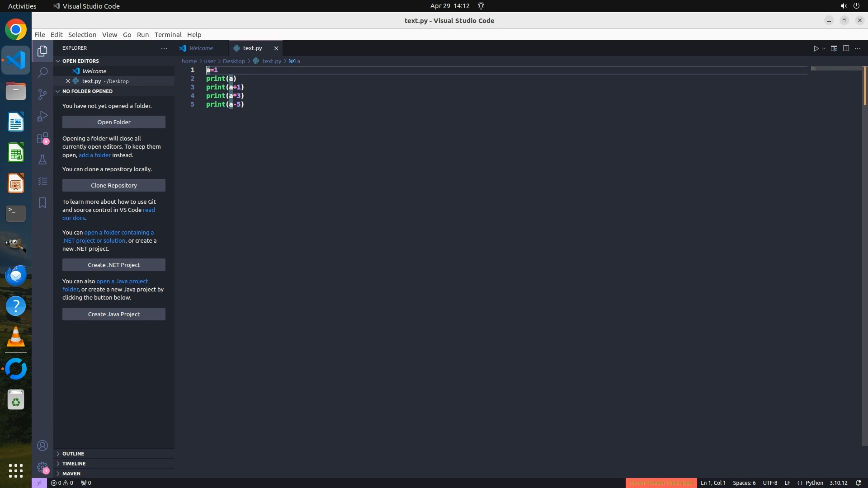Open the Manage gear settings icon
The image size is (868, 488).
point(42,467)
